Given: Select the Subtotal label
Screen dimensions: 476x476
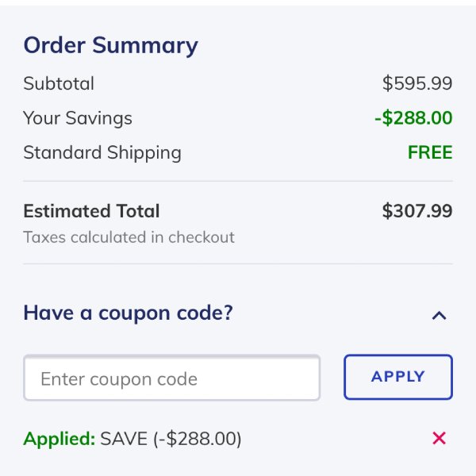Looking at the screenshot, I should [x=59, y=83].
